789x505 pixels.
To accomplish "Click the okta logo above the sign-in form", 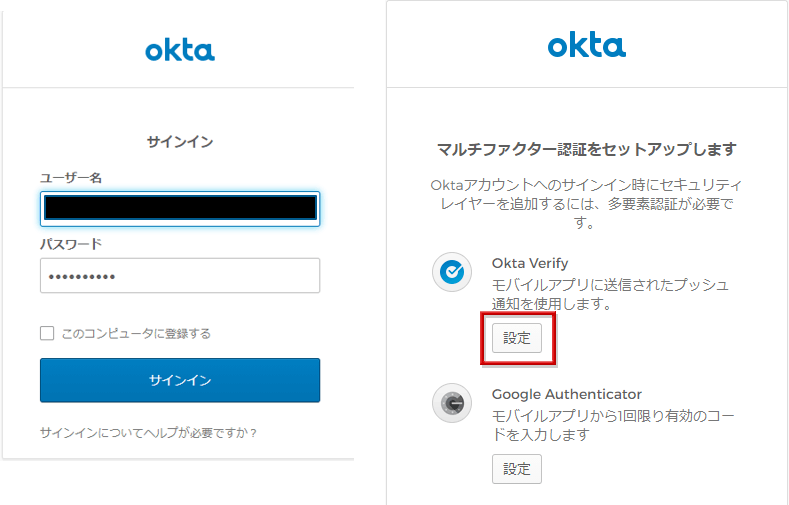I will 180,50.
